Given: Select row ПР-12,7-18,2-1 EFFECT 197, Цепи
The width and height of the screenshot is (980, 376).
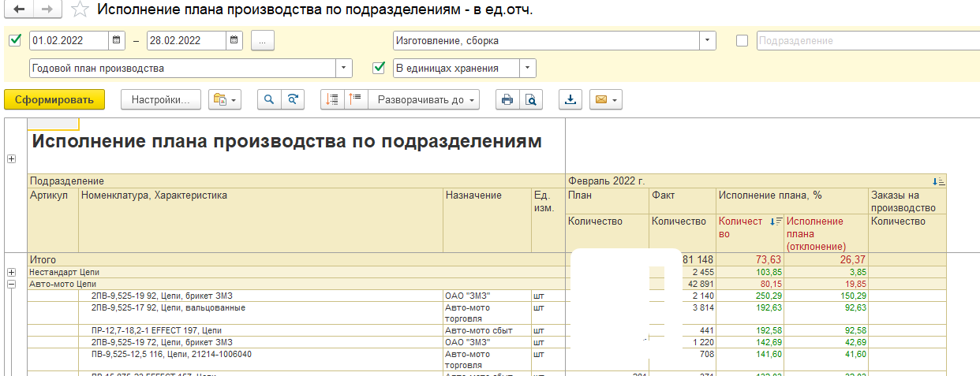Looking at the screenshot, I should (158, 330).
